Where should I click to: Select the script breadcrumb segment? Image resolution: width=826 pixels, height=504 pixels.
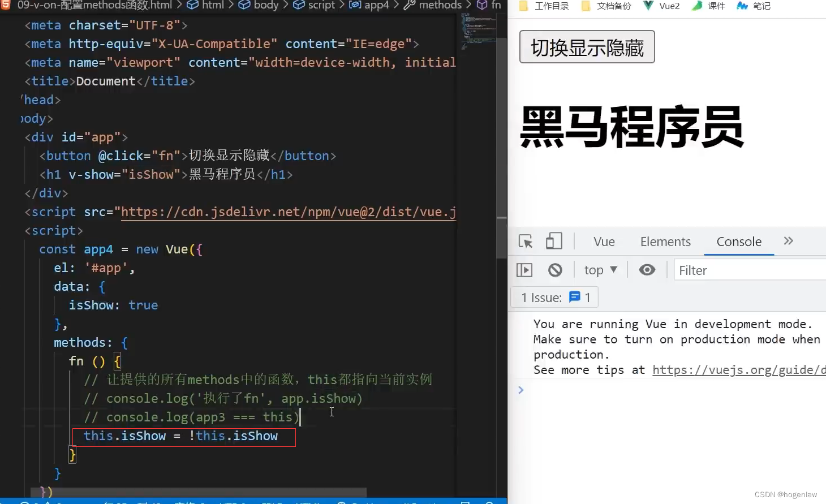(315, 5)
